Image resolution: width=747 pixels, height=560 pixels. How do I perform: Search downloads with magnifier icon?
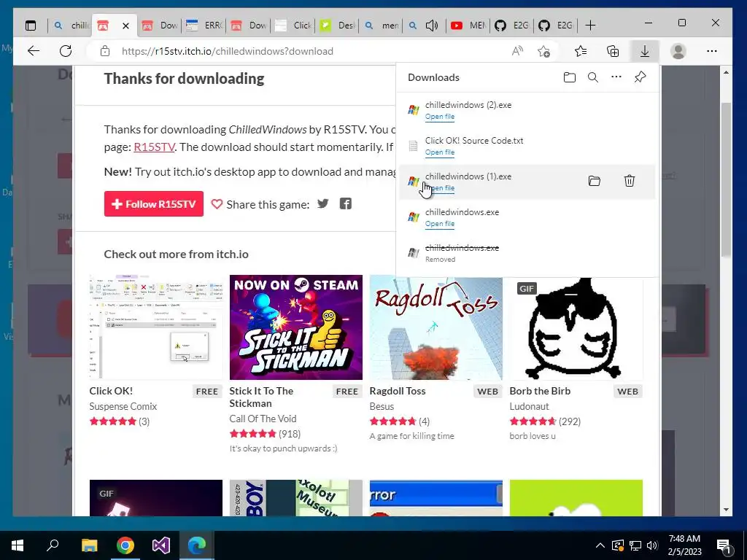coord(592,77)
